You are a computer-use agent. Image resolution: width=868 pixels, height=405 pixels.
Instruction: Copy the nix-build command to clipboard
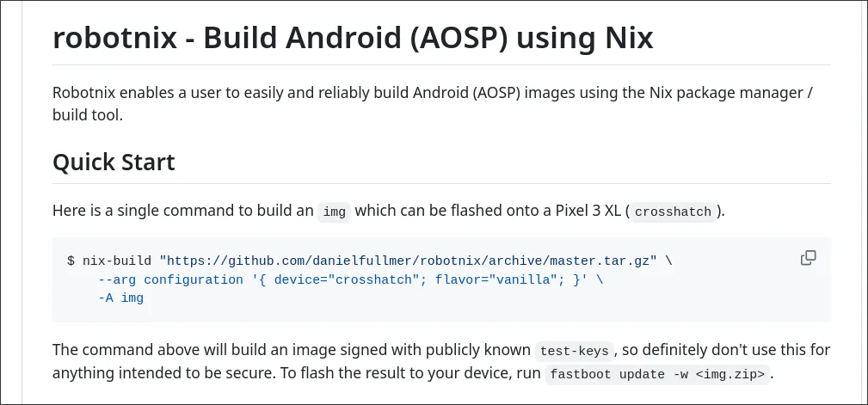pos(808,258)
